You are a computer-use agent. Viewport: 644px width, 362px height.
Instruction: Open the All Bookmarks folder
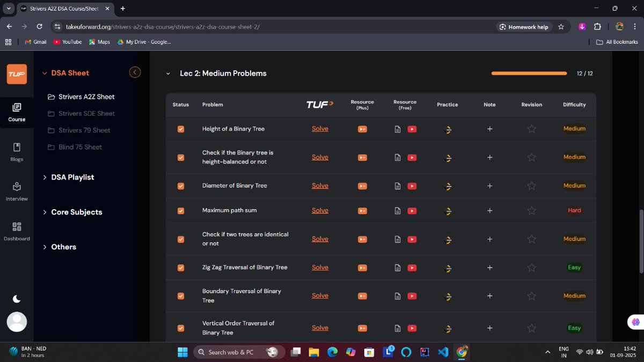point(617,42)
